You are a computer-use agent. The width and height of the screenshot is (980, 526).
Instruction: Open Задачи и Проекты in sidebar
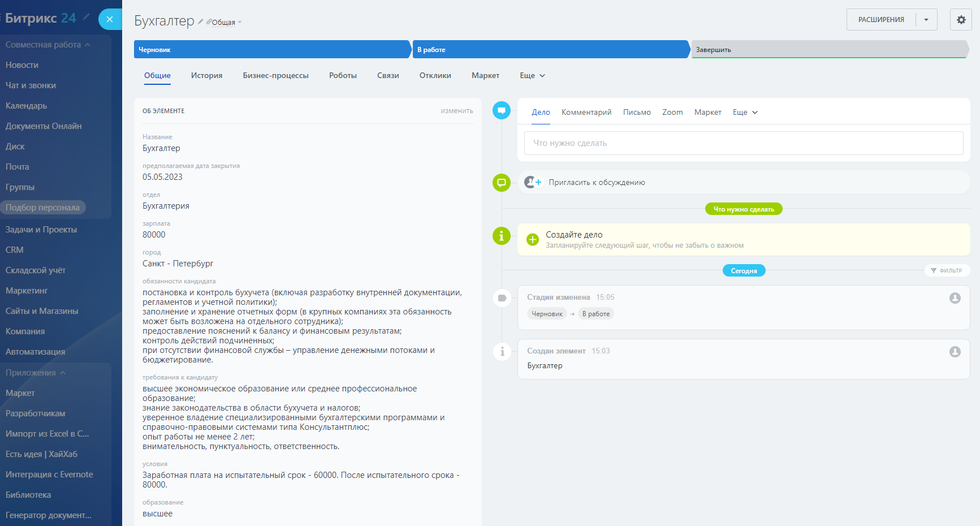click(41, 230)
